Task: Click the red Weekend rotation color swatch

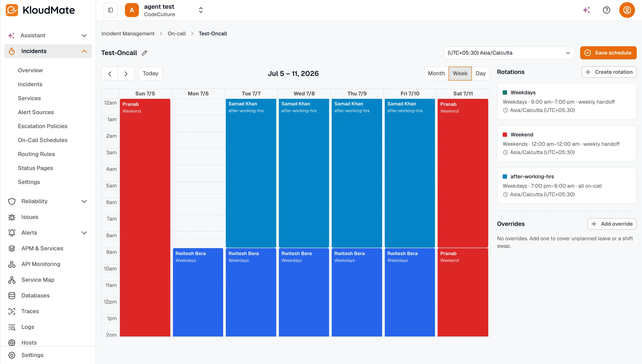Action: pyautogui.click(x=505, y=134)
